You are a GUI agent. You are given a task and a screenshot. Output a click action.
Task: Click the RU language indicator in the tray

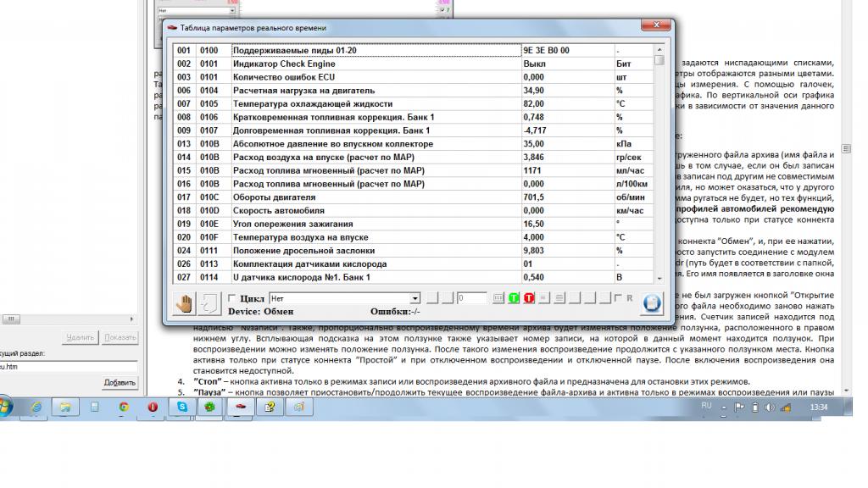pyautogui.click(x=707, y=407)
